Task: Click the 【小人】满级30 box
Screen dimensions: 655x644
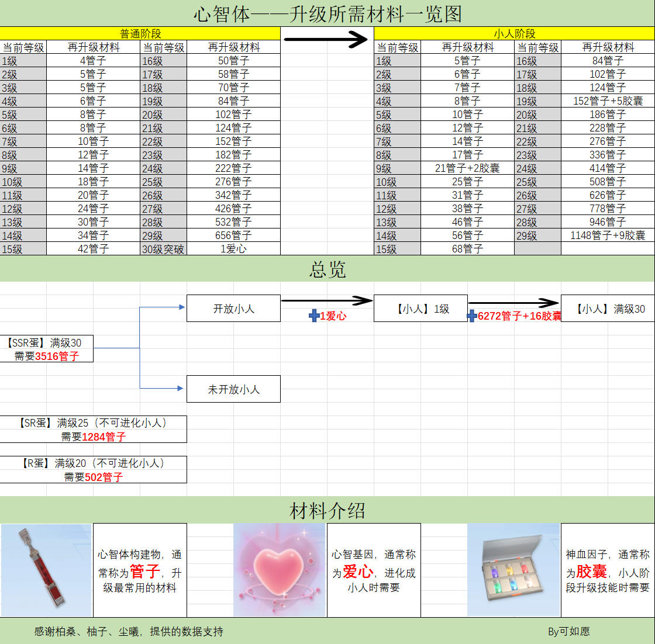Action: point(608,309)
